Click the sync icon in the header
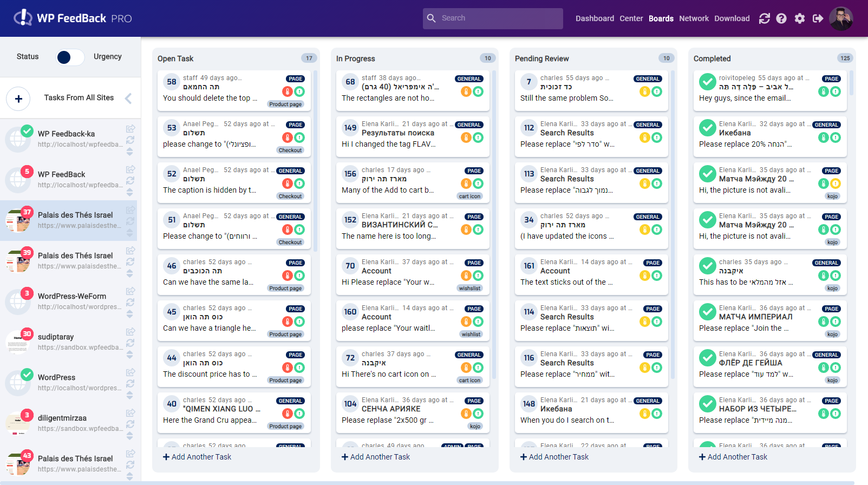This screenshot has height=485, width=868. click(x=764, y=18)
